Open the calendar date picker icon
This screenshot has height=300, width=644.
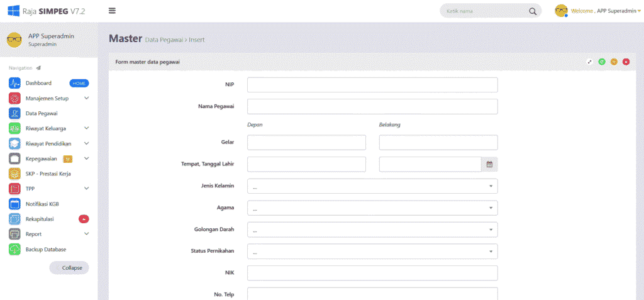click(x=489, y=164)
